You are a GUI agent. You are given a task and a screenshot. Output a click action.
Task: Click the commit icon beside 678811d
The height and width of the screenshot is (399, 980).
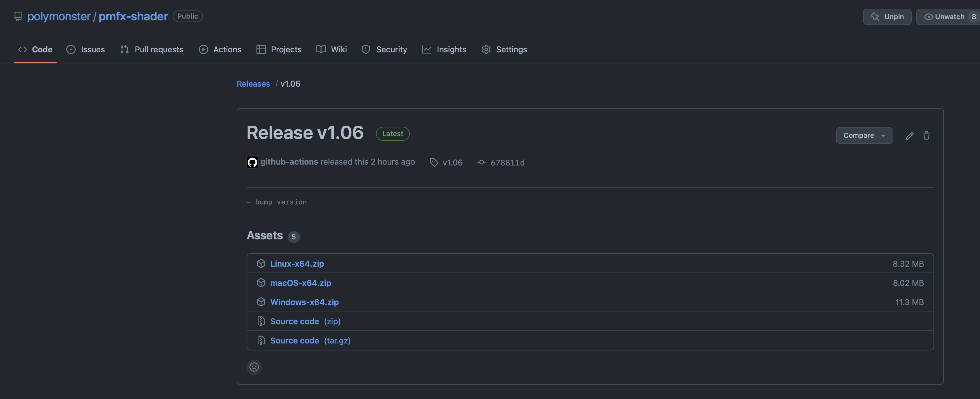click(x=481, y=162)
